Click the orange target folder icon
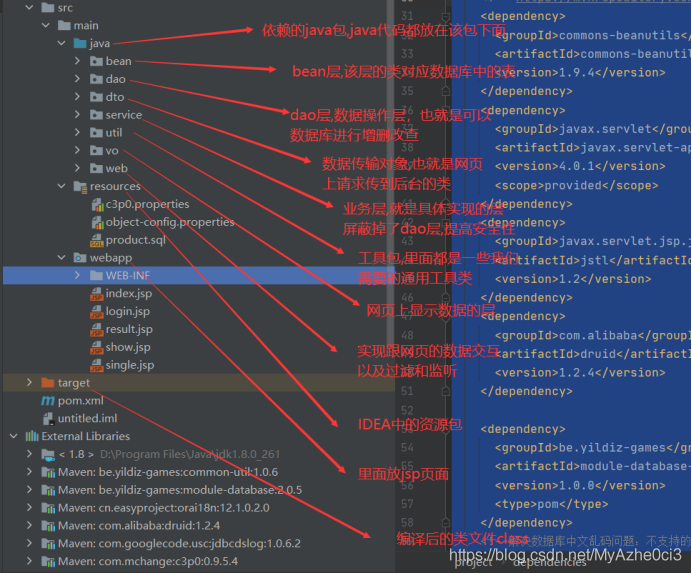The image size is (692, 574). (48, 382)
